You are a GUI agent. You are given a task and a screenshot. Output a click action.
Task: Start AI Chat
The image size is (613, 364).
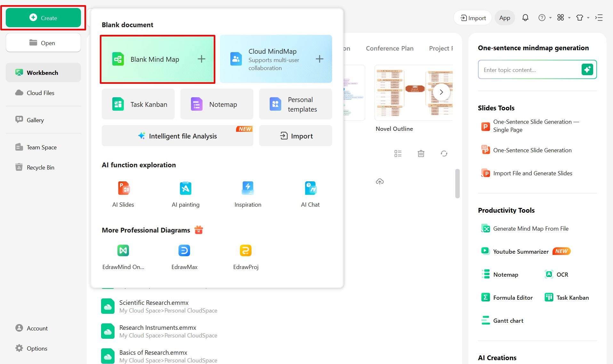[310, 194]
